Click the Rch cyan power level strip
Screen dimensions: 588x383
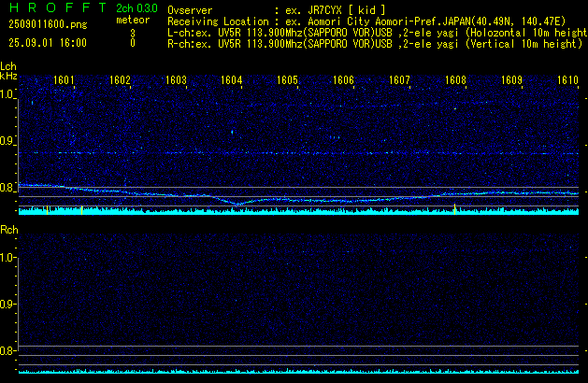pos(298,371)
